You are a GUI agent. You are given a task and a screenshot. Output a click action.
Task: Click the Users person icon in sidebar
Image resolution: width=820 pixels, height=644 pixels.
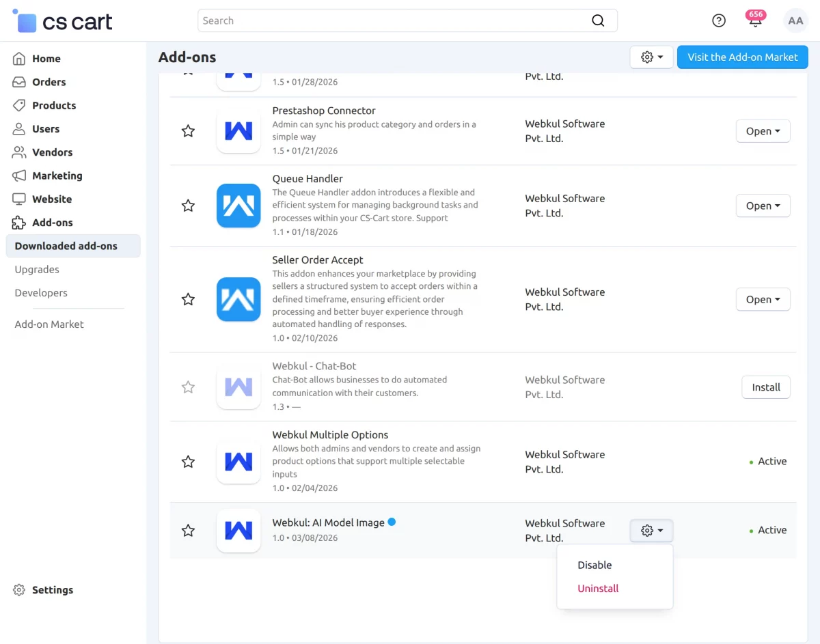(x=19, y=128)
